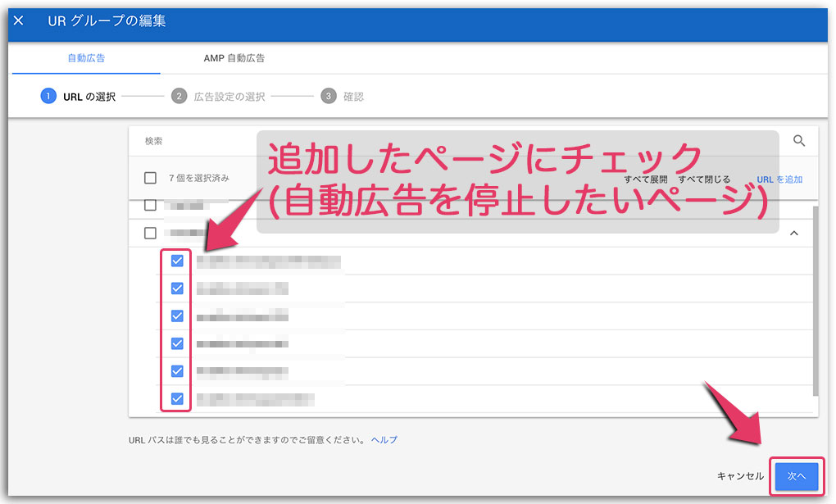The height and width of the screenshot is (504, 836).
Task: Collapse the URL group with the chevron
Action: (x=793, y=233)
